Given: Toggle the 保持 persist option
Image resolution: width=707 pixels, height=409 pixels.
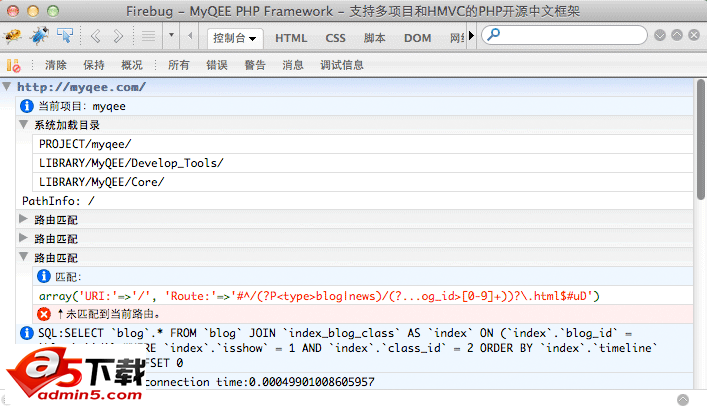Looking at the screenshot, I should click(x=94, y=65).
